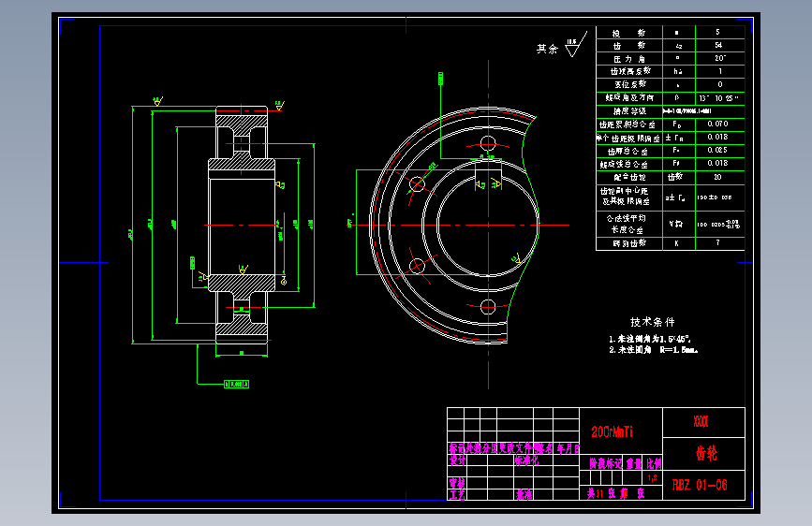
Task: Select the scale value 1:2
Action: [652, 477]
